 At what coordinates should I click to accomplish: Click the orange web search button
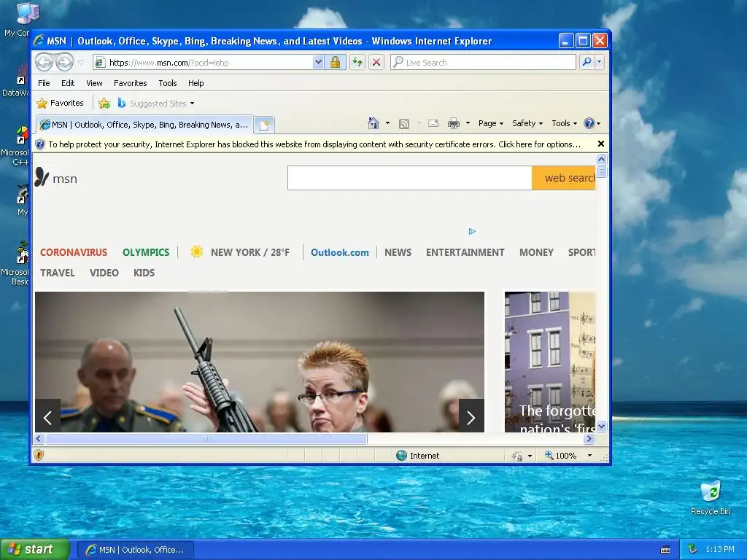(x=564, y=178)
